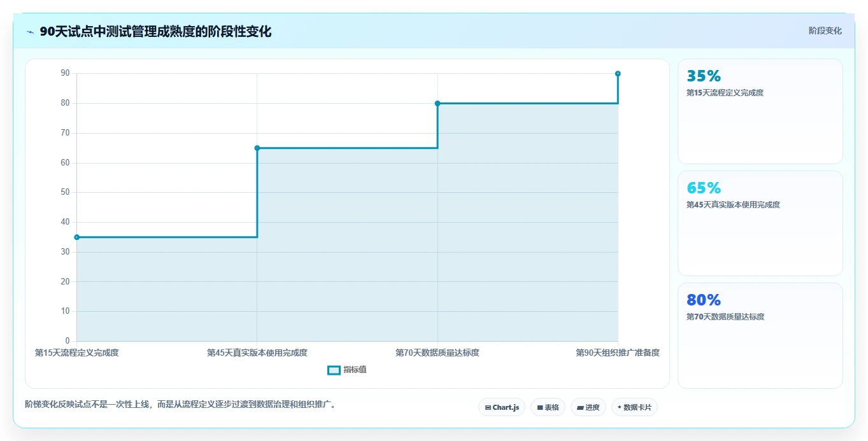
Task: Click x-axis label 第90天组织推广准备度
Action: [618, 353]
